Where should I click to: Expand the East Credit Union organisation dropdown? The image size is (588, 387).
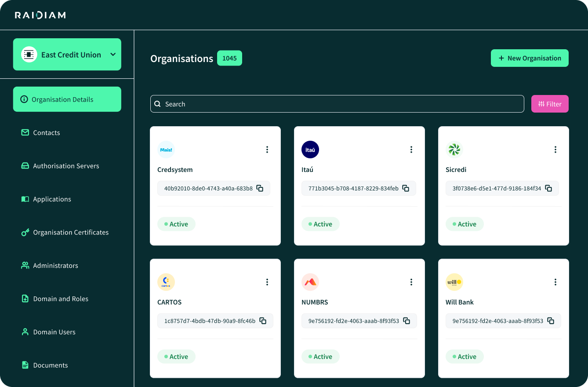click(x=113, y=55)
